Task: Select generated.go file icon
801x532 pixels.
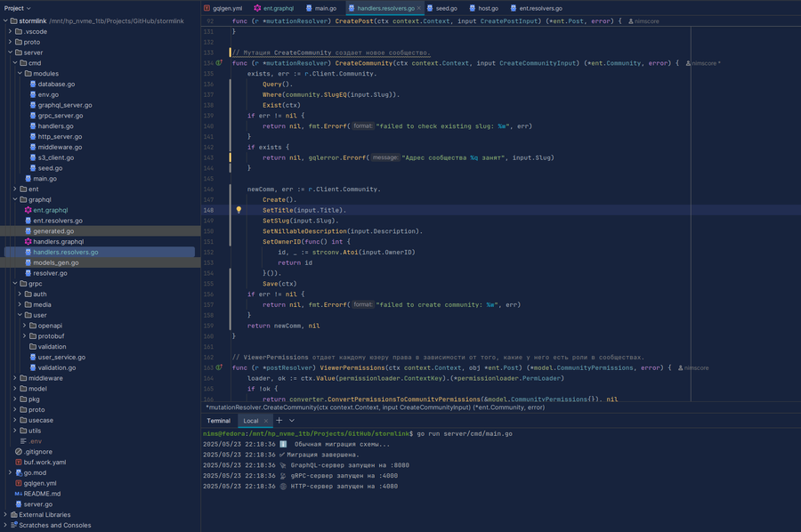Action: point(28,230)
